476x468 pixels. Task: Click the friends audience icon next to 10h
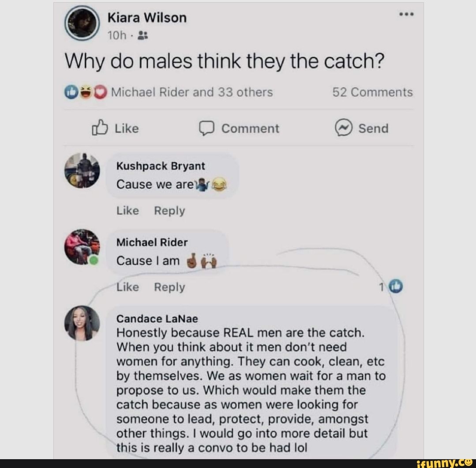pyautogui.click(x=142, y=36)
